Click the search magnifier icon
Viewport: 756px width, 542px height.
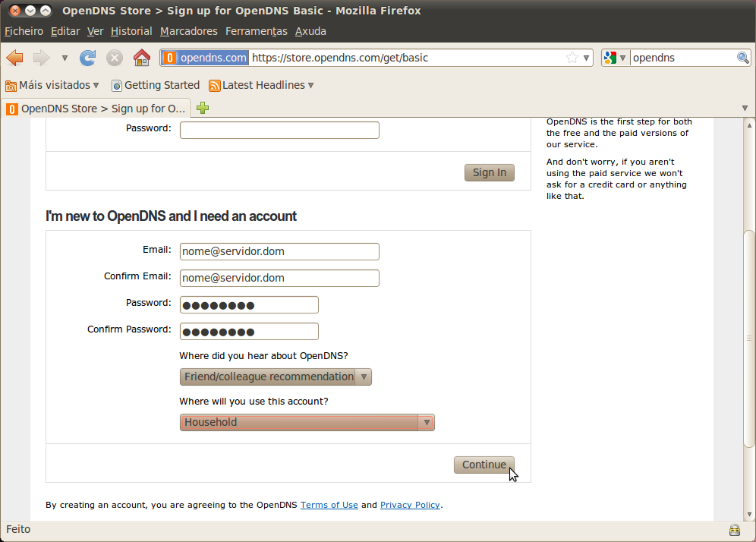pos(743,58)
